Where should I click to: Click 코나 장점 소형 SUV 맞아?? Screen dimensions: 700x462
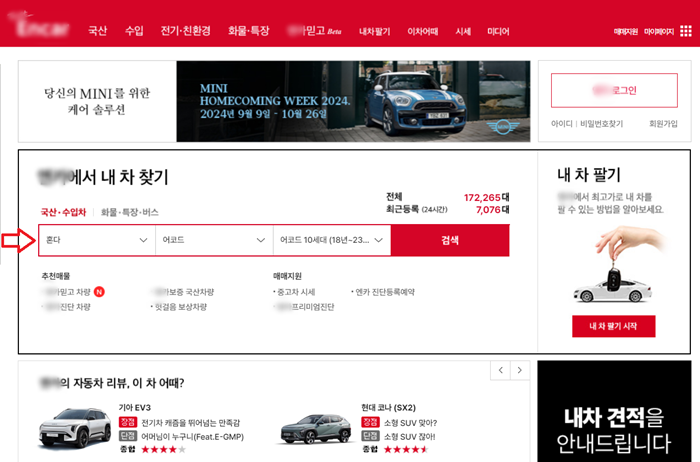[x=399, y=422]
